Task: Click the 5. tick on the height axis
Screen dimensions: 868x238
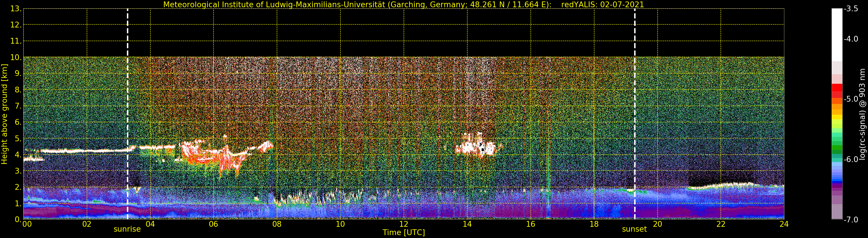Action: pyautogui.click(x=18, y=138)
